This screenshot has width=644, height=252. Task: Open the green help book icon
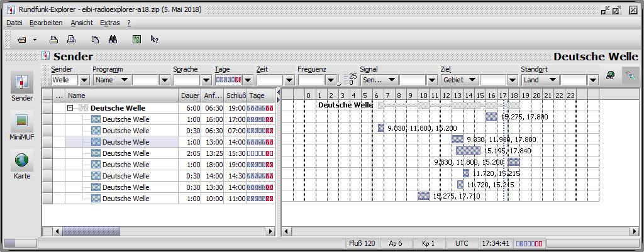[x=136, y=40]
